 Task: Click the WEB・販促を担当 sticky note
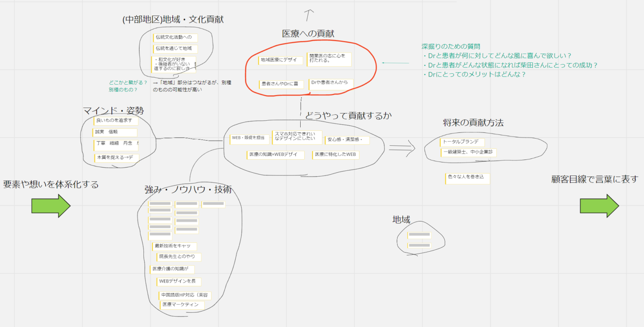click(249, 138)
